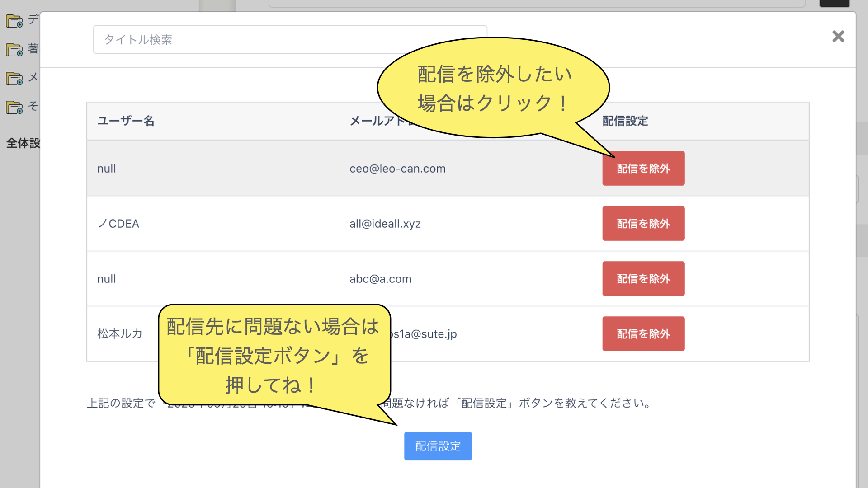Exclude 松本ルカ from delivery

[643, 334]
